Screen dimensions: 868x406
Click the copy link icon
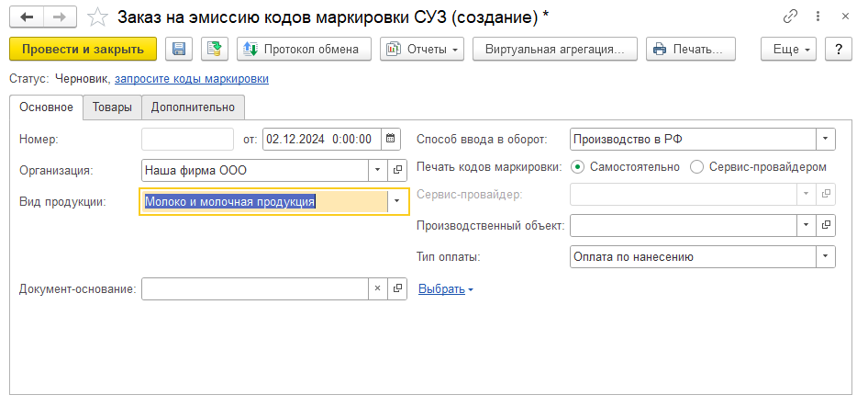790,17
